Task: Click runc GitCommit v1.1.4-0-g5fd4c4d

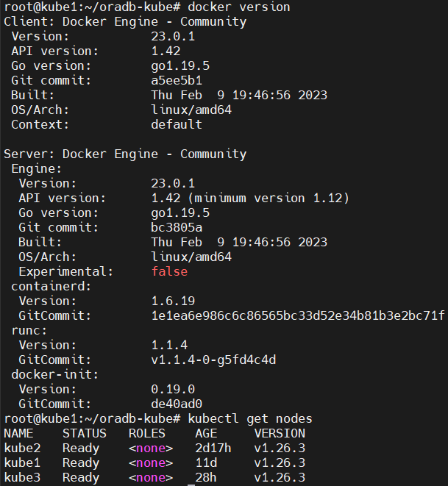Action: tap(213, 360)
